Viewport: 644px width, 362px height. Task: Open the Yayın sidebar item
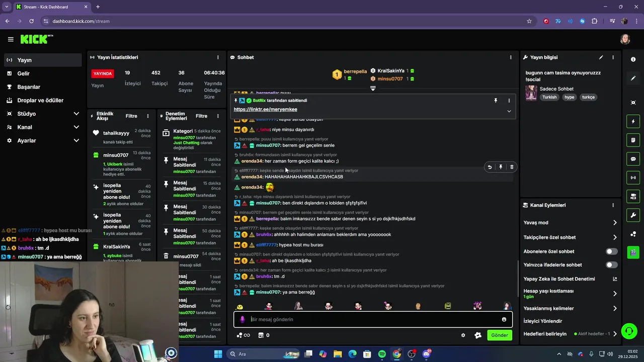[42, 60]
